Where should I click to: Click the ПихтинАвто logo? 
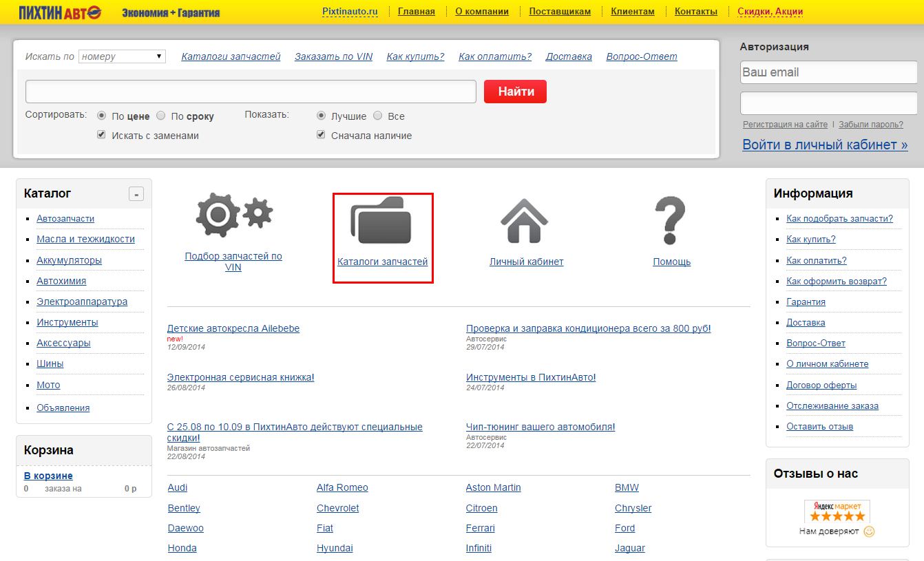[61, 12]
